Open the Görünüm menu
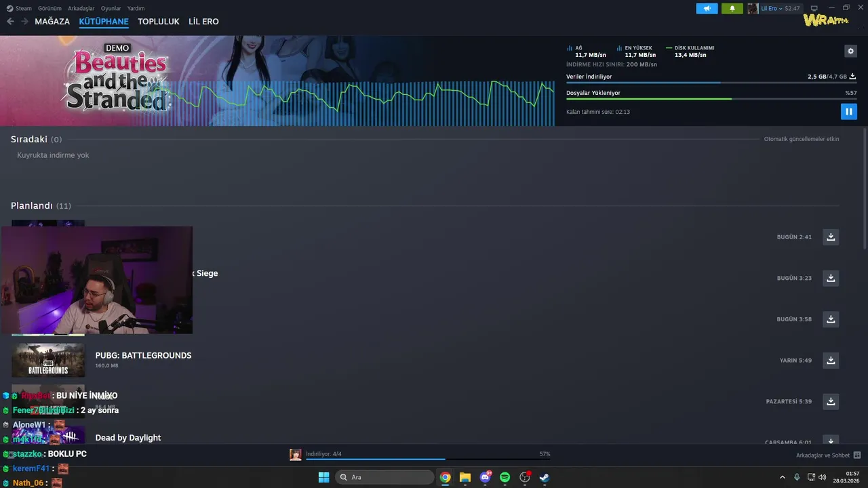Screen dimensions: 868x488 [50, 8]
